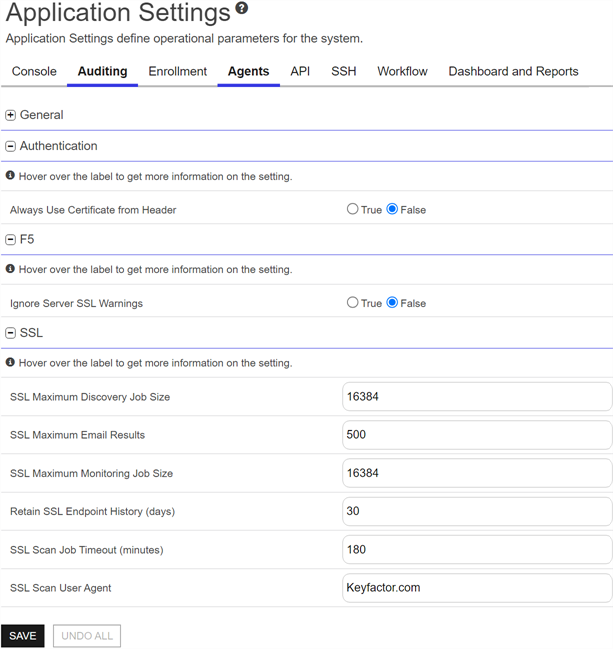Click the info icon in the Authentication section

tap(10, 175)
